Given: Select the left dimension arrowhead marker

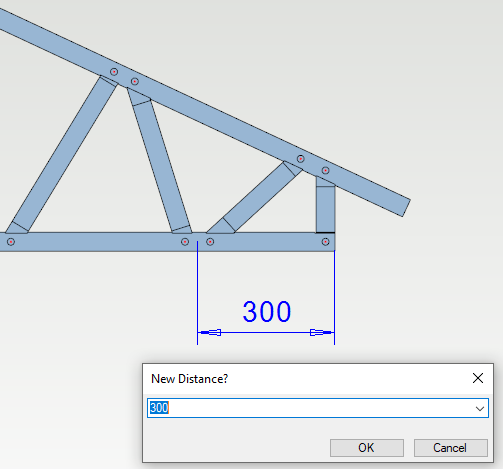Looking at the screenshot, I should tap(211, 332).
